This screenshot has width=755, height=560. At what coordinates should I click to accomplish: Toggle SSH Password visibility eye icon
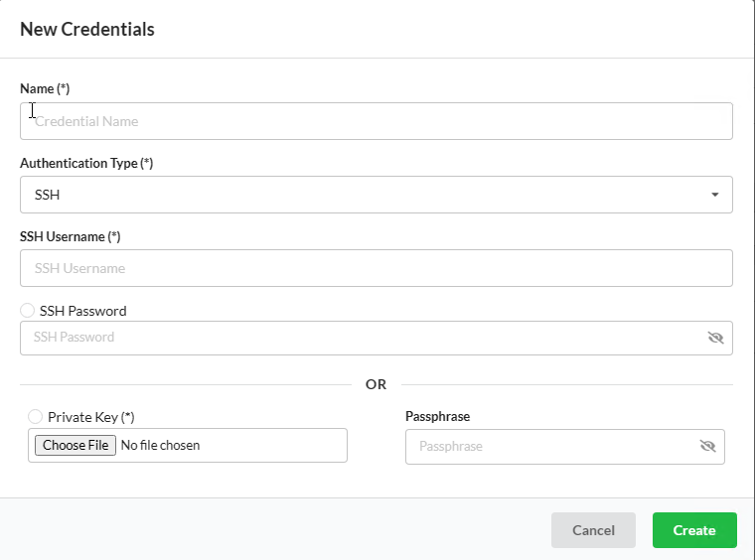pos(715,338)
